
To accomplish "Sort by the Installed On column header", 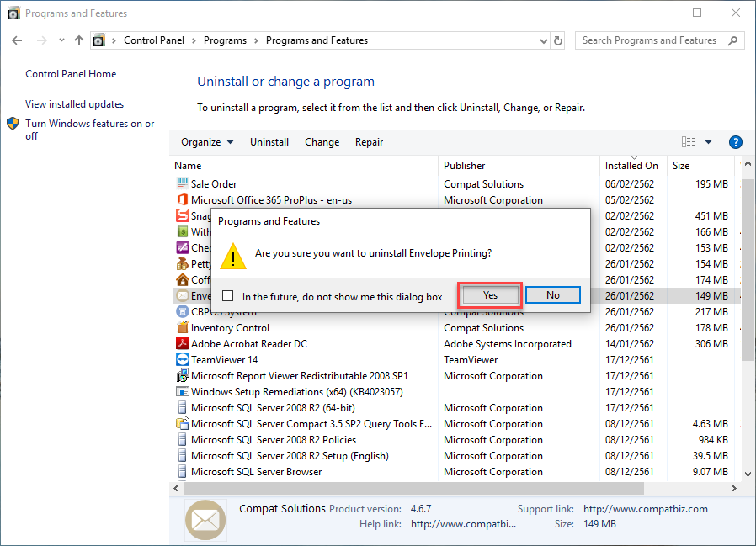I will pos(634,165).
